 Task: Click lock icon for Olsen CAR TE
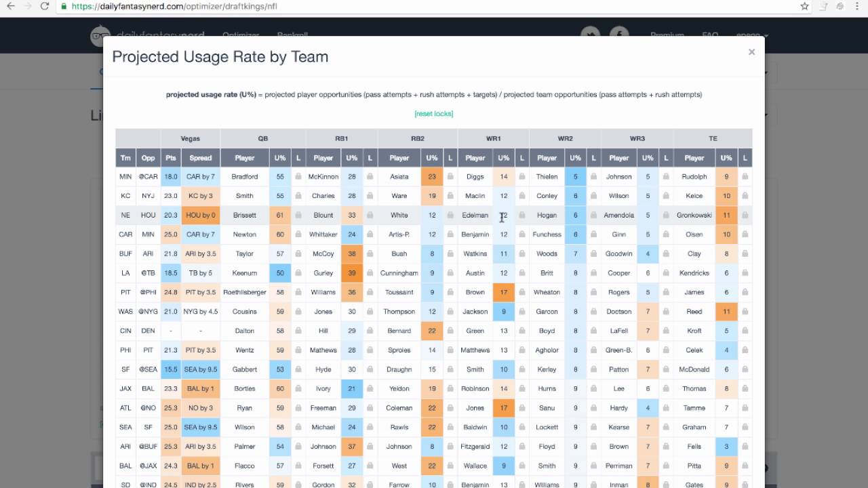(x=745, y=235)
